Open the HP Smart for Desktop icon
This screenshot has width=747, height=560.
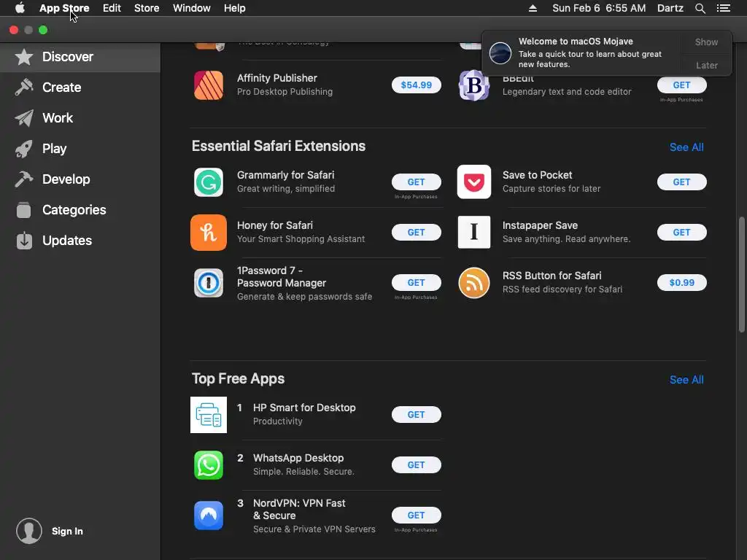click(x=209, y=415)
